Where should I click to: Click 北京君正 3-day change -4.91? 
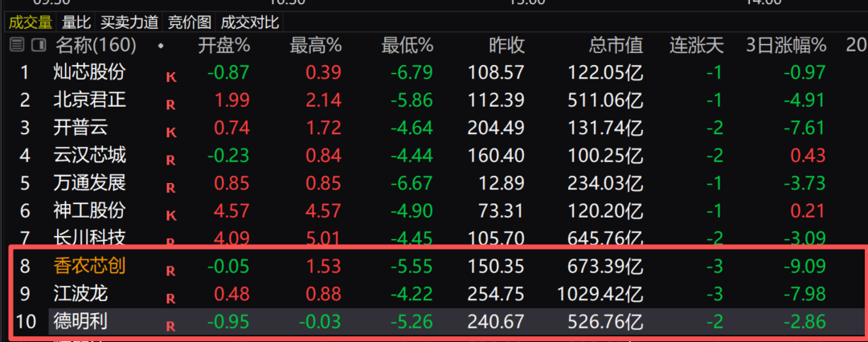(805, 100)
